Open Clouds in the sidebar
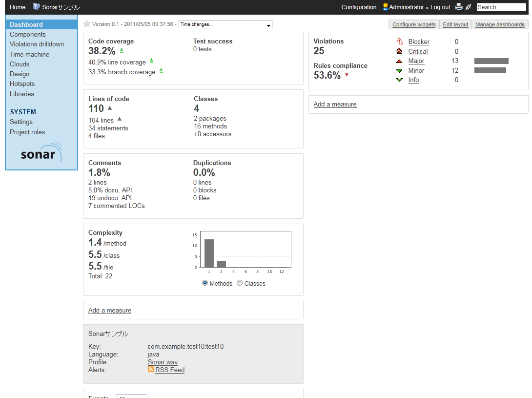The image size is (532, 398). point(20,64)
